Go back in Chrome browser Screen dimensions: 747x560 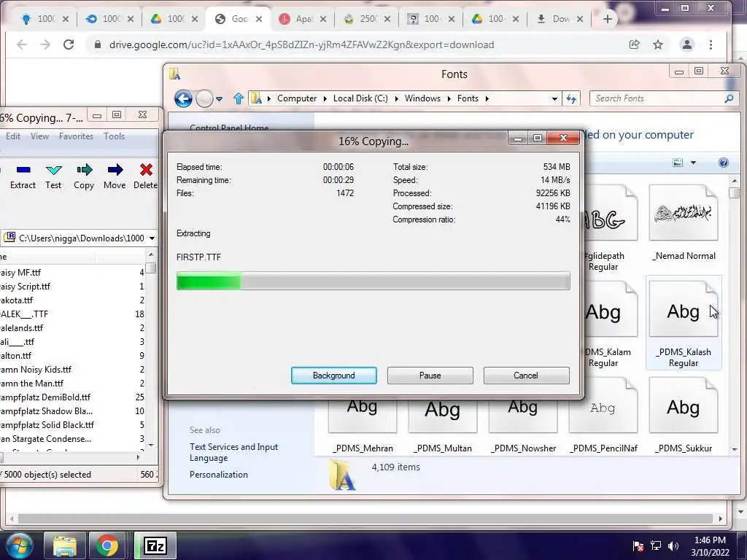click(x=22, y=44)
